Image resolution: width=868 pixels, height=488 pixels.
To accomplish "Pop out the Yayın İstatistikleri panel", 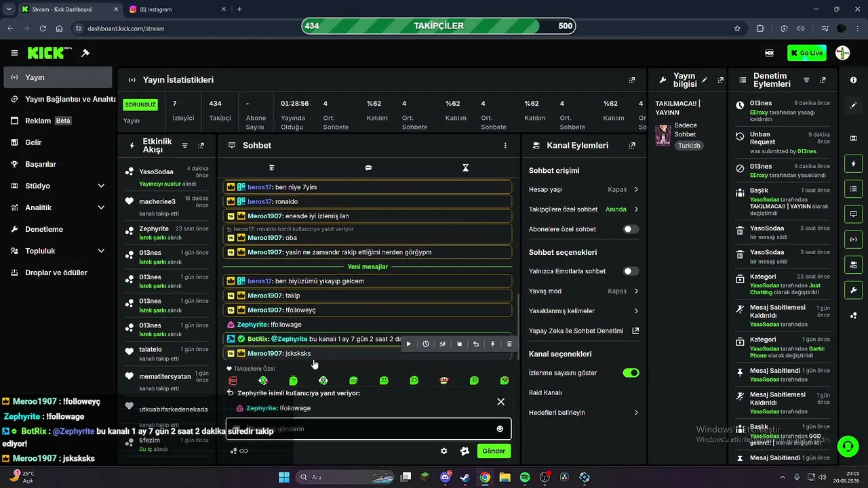I will click(x=632, y=80).
